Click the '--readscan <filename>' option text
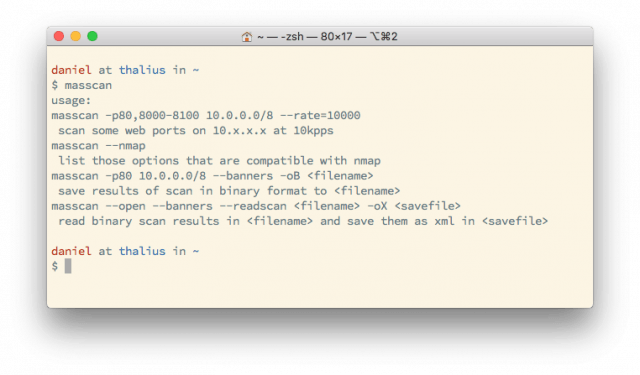Viewport: 640px width, 375px height. [290, 206]
